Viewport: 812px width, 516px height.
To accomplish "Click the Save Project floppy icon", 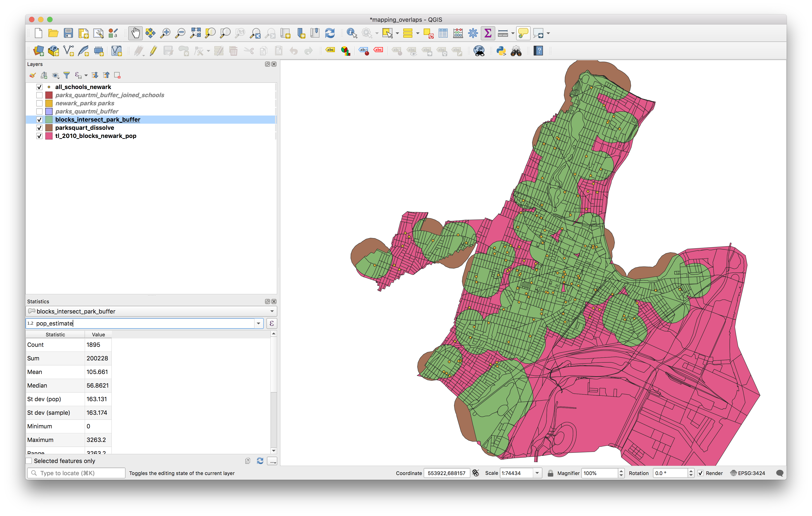I will (x=68, y=33).
